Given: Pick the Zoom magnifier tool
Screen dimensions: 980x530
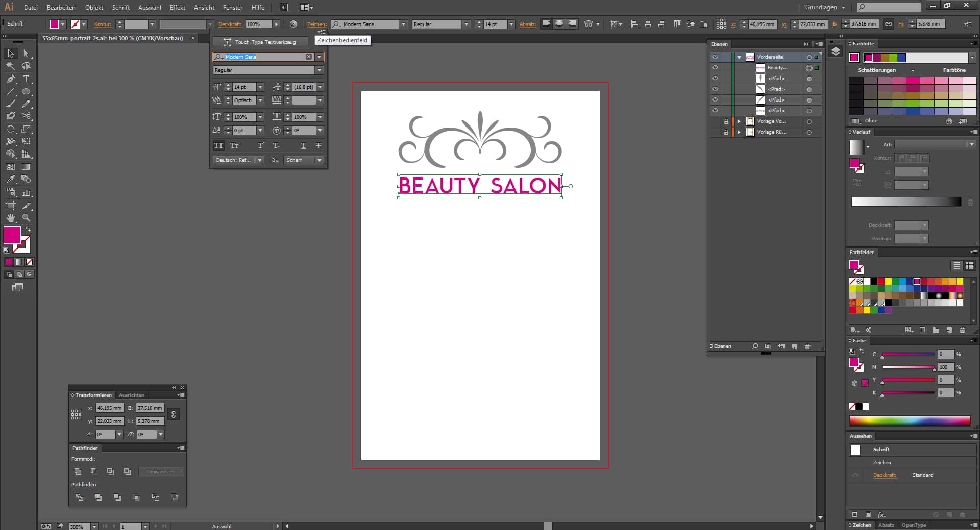Looking at the screenshot, I should point(26,218).
